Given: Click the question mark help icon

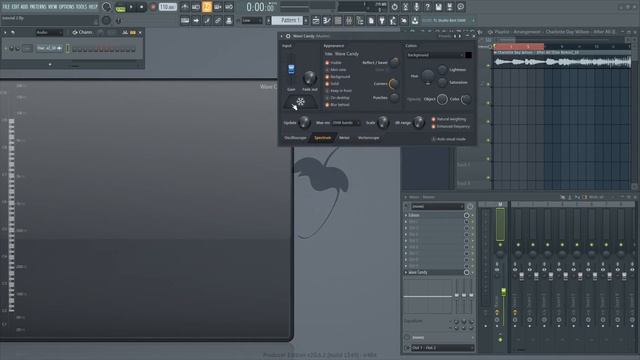Looking at the screenshot, I should click(x=427, y=7).
